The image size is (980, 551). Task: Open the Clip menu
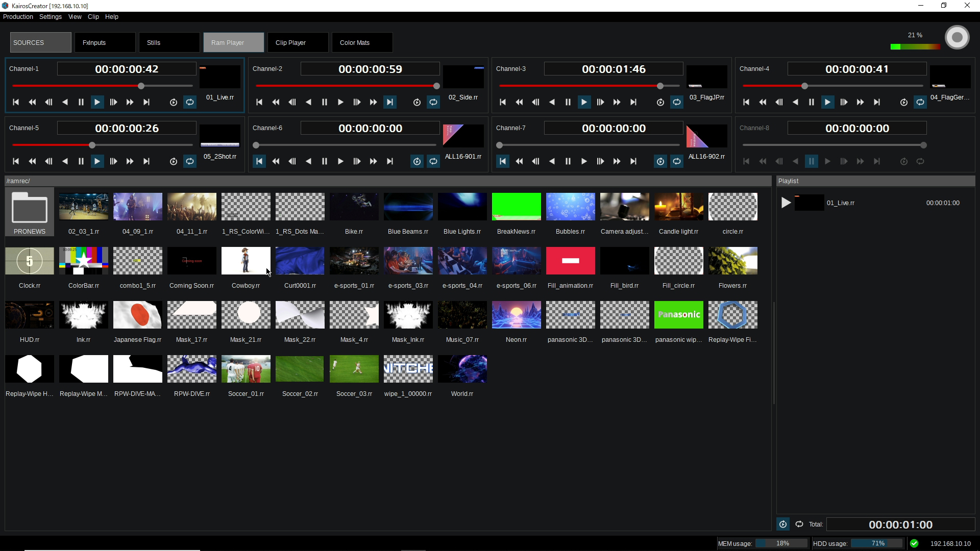(x=93, y=17)
